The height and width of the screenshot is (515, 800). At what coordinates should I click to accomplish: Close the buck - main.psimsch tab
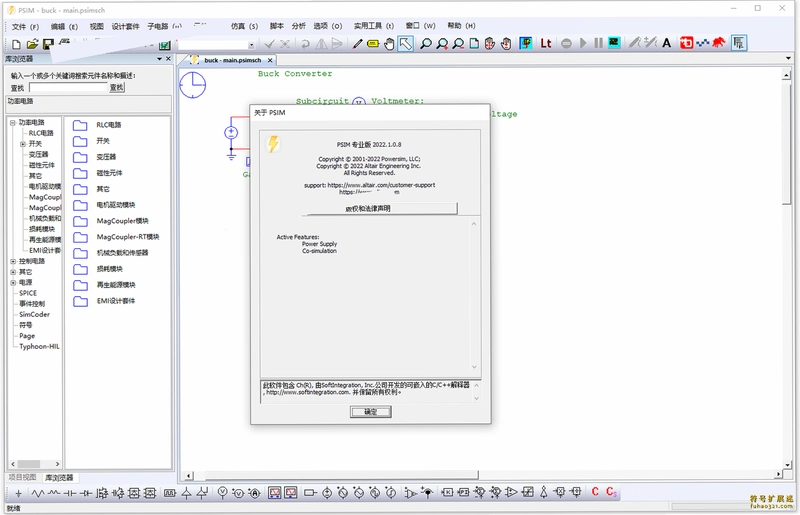(x=270, y=60)
